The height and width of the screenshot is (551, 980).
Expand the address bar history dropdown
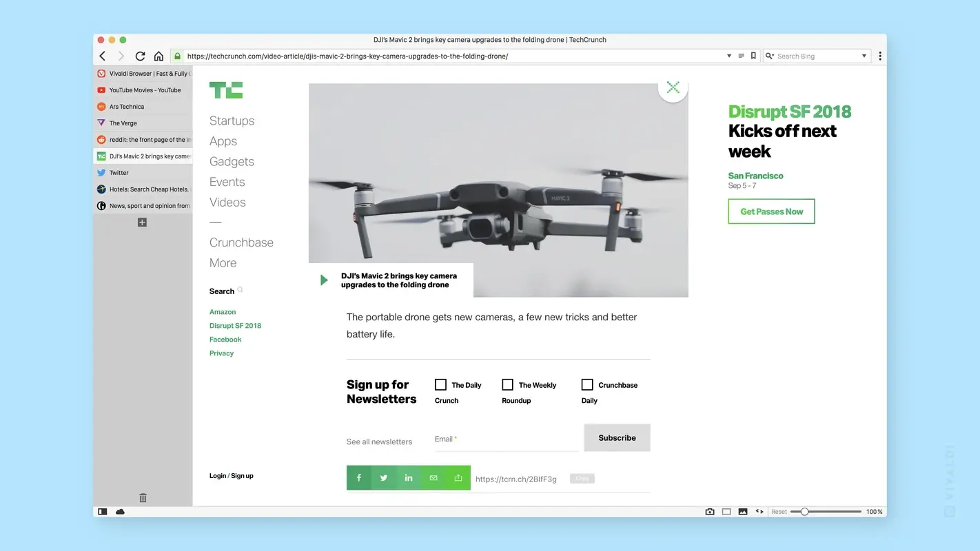coord(729,56)
